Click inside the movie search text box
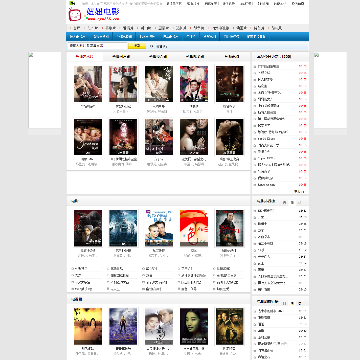This screenshot has height=360, width=360. pyautogui.click(x=97, y=46)
